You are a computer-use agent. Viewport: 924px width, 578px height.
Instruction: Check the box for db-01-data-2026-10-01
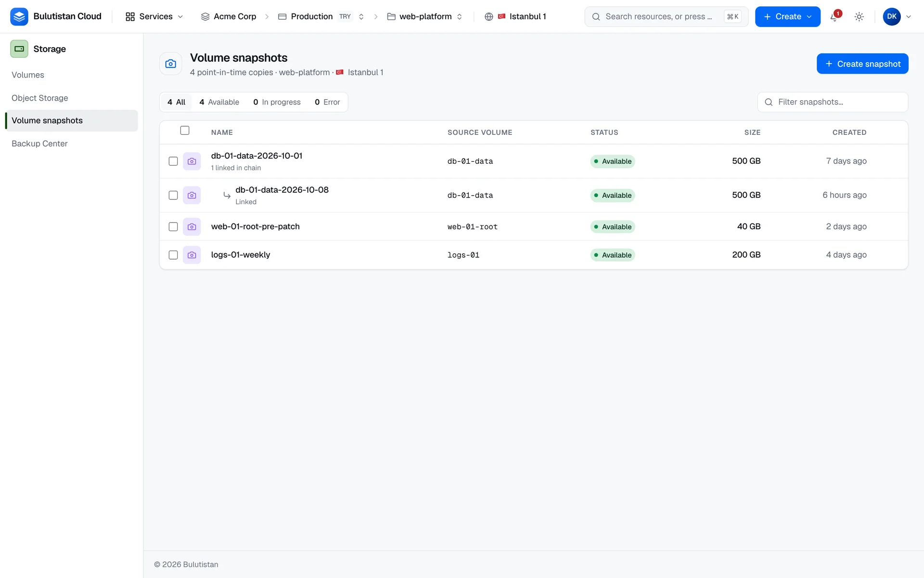click(x=173, y=161)
